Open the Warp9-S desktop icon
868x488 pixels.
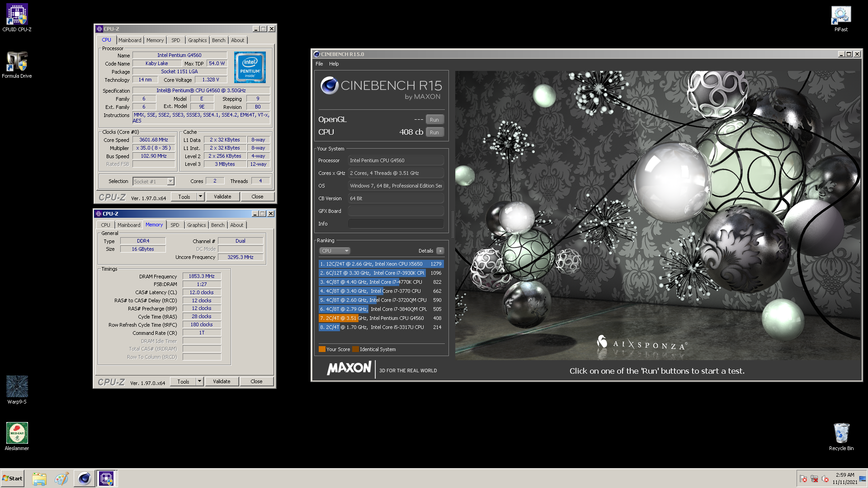coord(17,389)
